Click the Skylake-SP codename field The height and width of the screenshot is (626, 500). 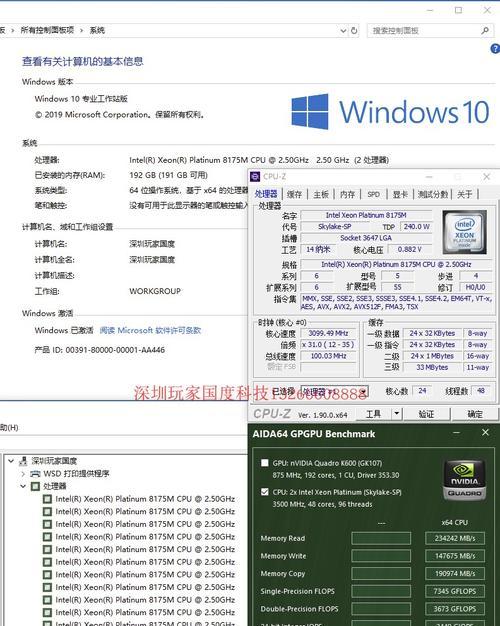click(335, 227)
